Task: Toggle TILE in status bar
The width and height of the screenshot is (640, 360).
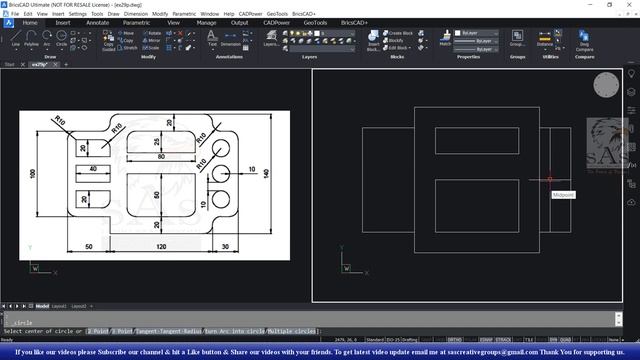Action: click(x=529, y=340)
